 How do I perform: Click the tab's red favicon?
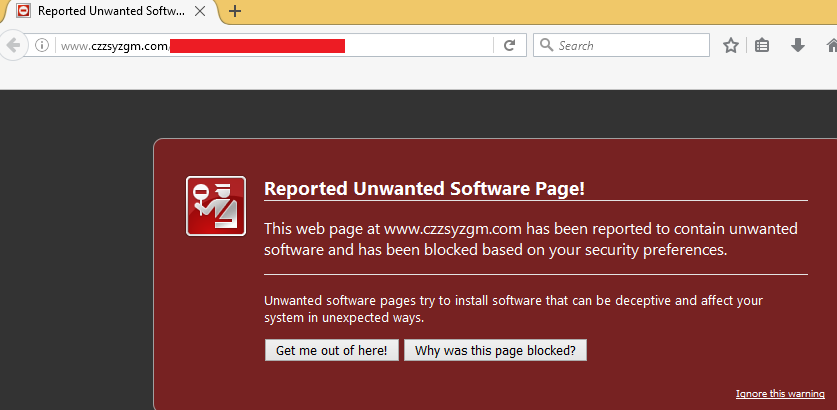pyautogui.click(x=23, y=11)
